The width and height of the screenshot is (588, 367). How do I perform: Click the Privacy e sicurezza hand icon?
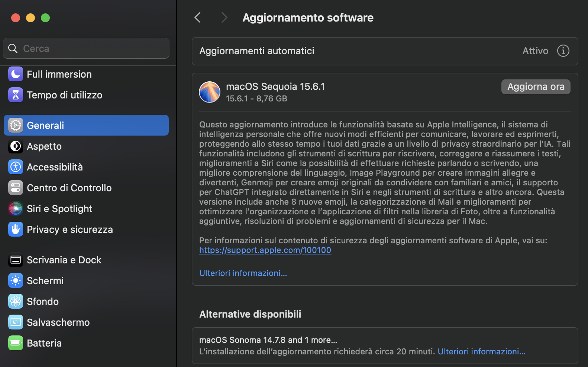[16, 230]
